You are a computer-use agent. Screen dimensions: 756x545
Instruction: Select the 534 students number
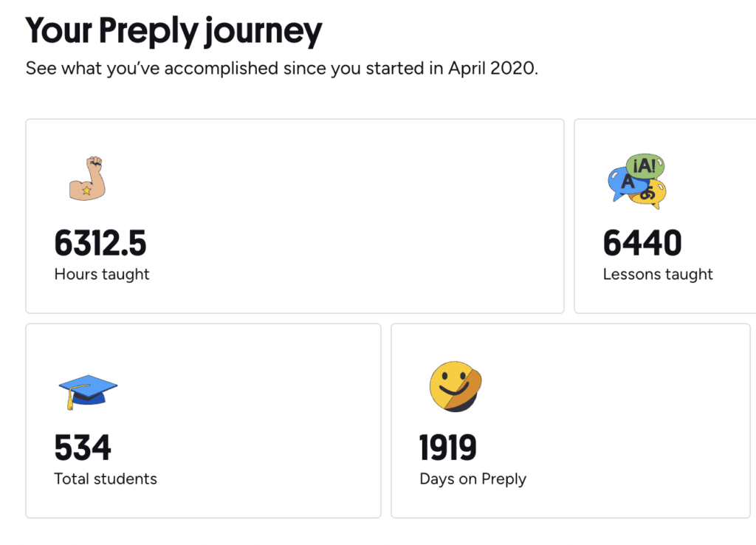coord(83,448)
